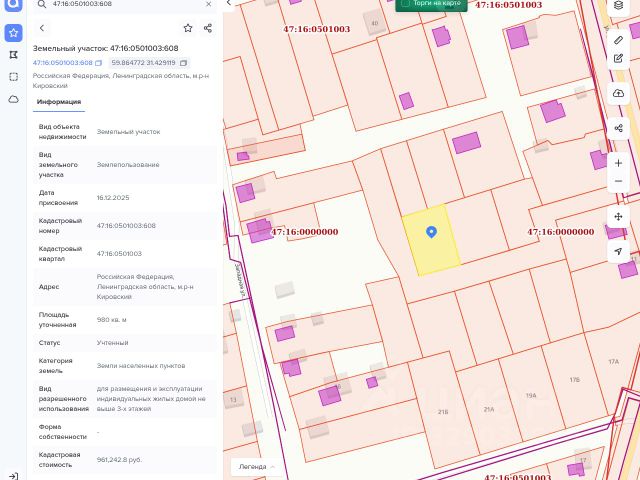The height and width of the screenshot is (480, 640).
Task: Open the map layers button
Action: (618, 5)
